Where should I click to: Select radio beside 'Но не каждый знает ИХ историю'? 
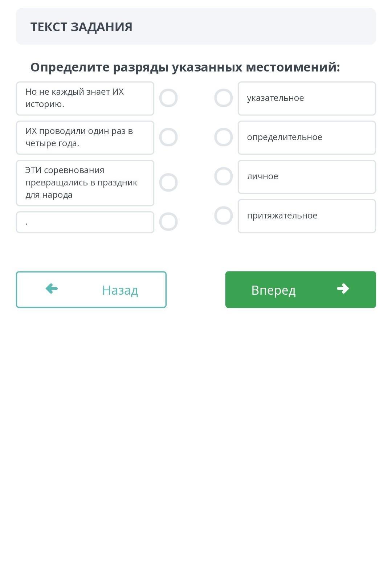click(168, 98)
